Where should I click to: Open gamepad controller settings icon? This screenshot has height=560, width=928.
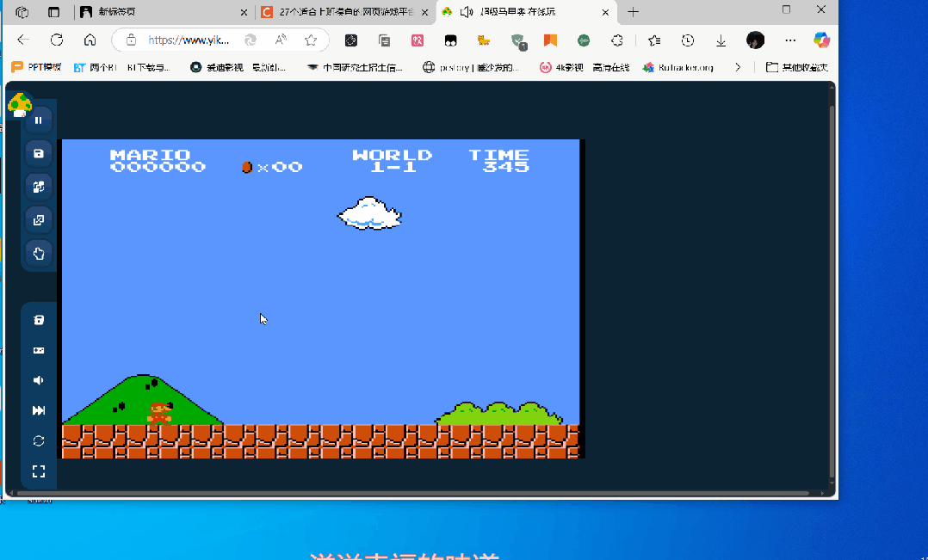(x=39, y=350)
